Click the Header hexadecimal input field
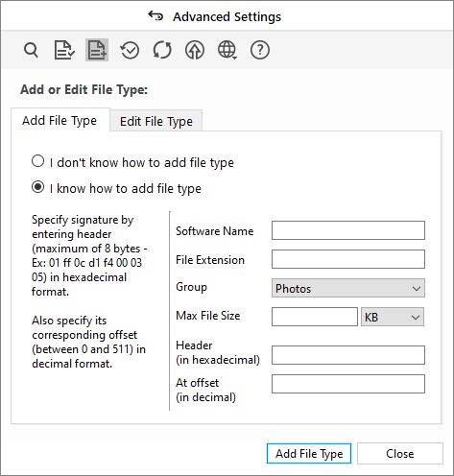The height and width of the screenshot is (476, 454). click(x=348, y=355)
